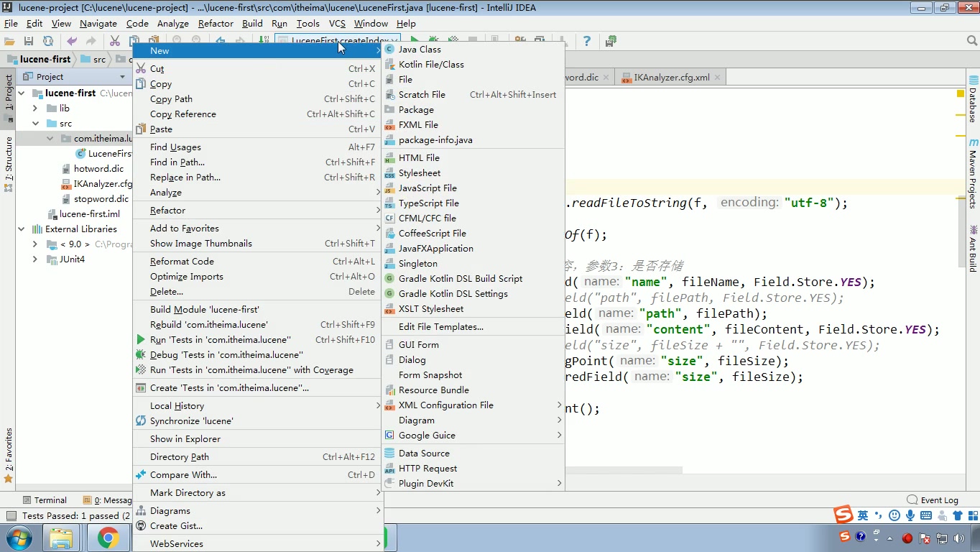Close the ...ord.dic editor tab

click(x=606, y=77)
